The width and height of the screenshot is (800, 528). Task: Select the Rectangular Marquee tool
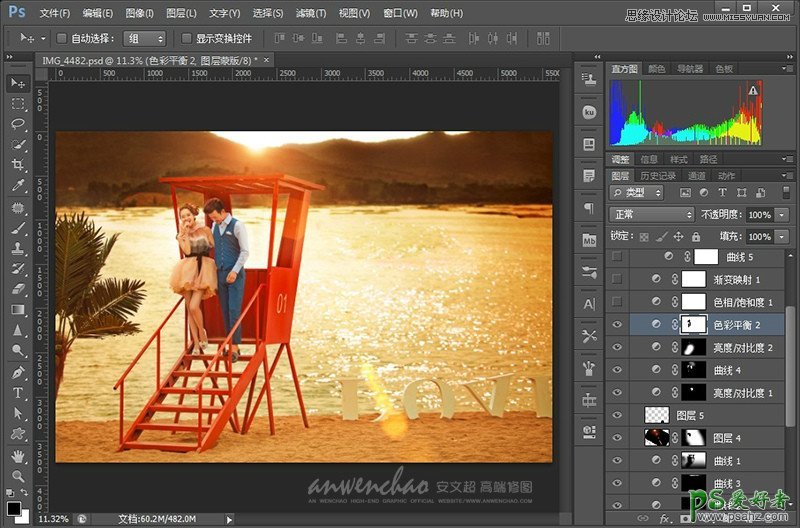(x=18, y=103)
